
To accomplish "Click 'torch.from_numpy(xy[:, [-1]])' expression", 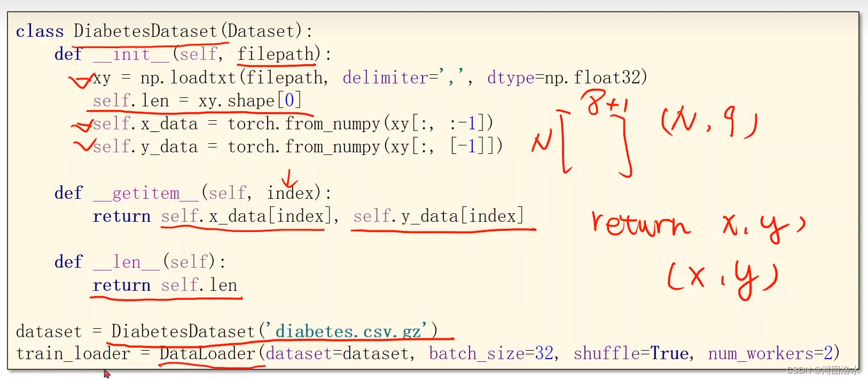I will click(365, 146).
